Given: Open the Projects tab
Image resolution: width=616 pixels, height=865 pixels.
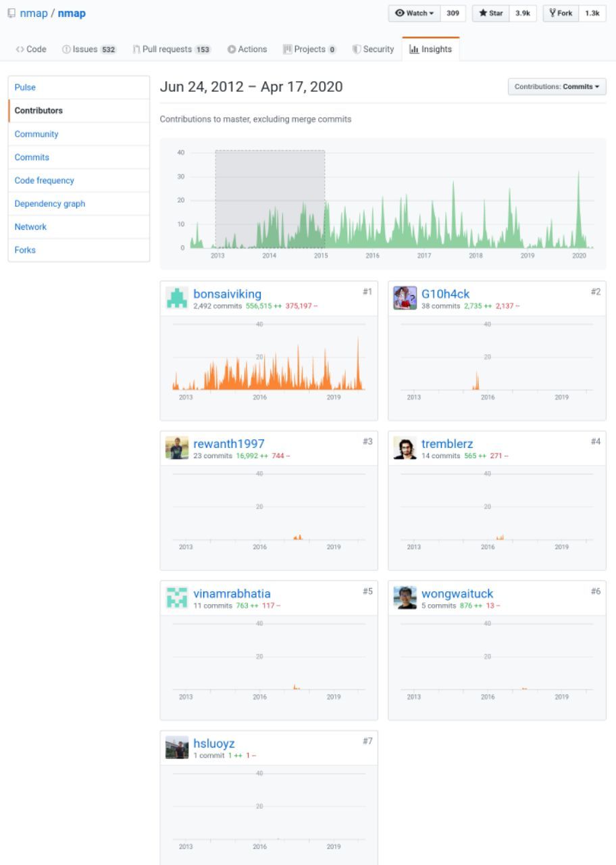Looking at the screenshot, I should coord(309,49).
